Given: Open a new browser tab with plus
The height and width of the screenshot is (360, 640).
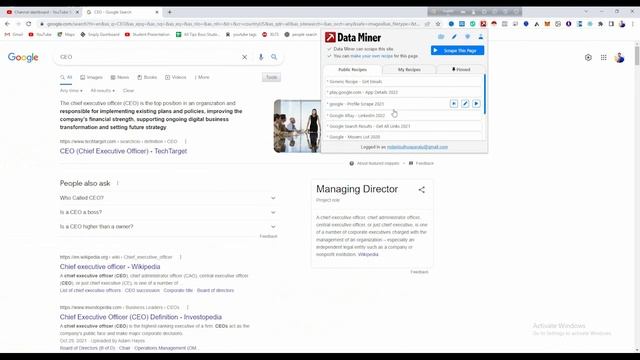Looking at the screenshot, I should point(169,12).
